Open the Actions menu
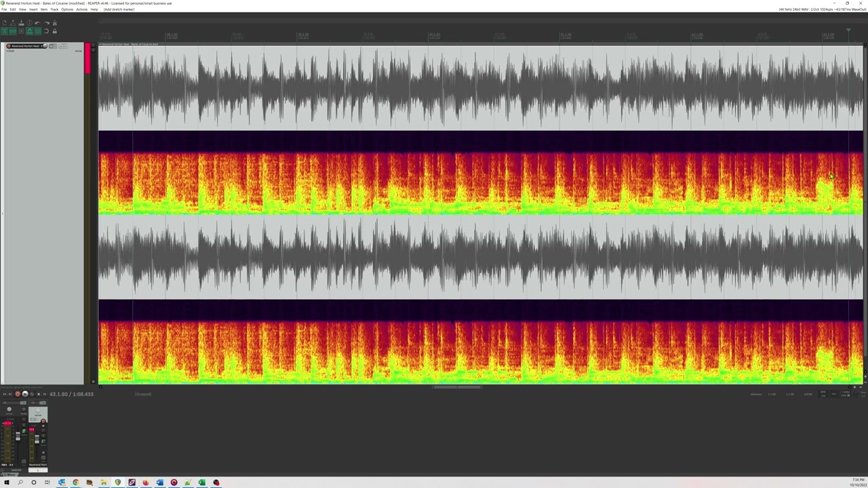This screenshot has width=868, height=488. pyautogui.click(x=82, y=9)
